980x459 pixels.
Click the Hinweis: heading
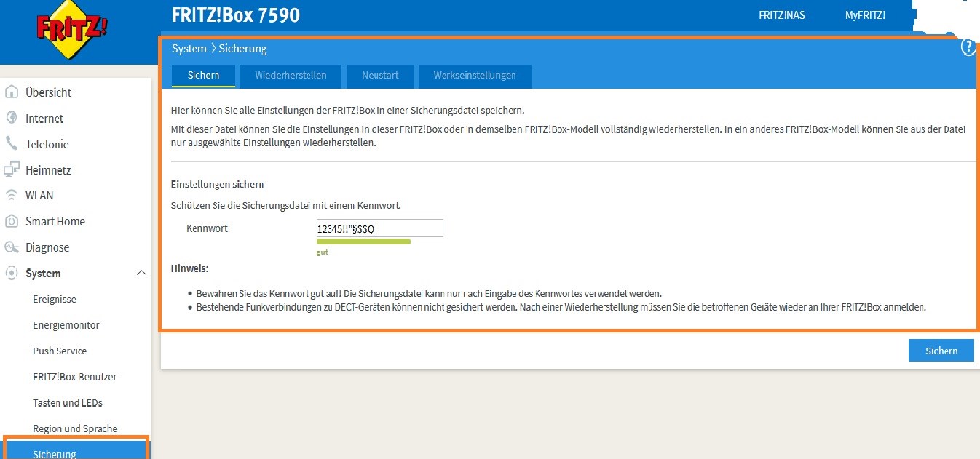click(189, 268)
